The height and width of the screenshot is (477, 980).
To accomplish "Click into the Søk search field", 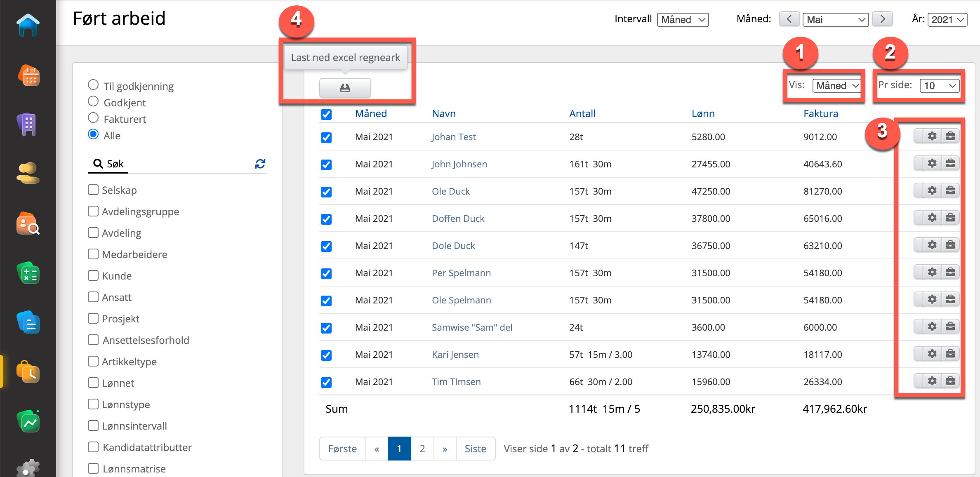I will [177, 164].
